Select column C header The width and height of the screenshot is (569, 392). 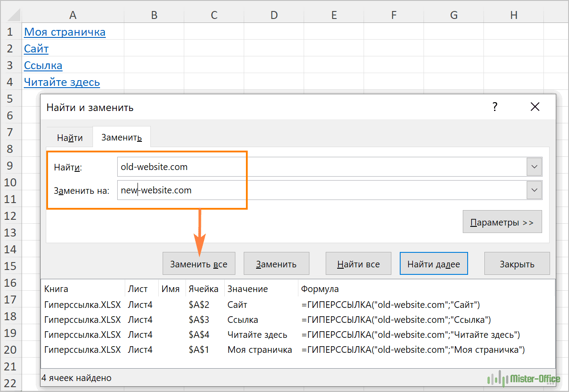click(x=214, y=15)
